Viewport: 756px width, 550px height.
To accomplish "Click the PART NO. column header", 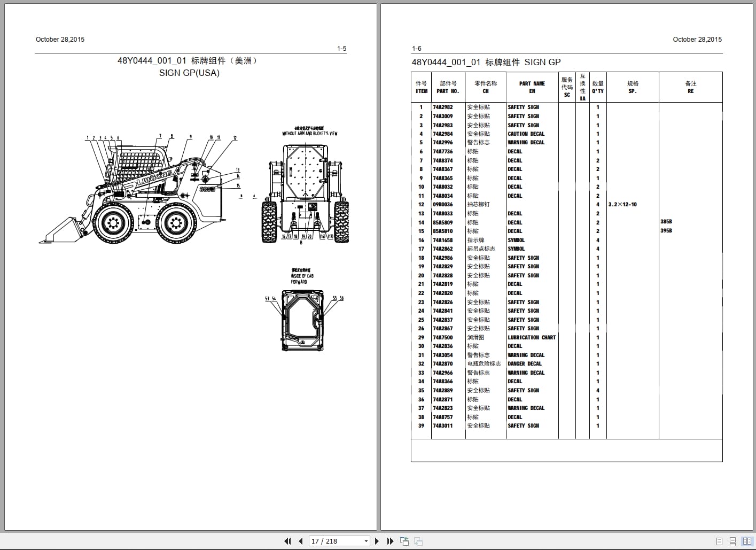I will coord(448,87).
